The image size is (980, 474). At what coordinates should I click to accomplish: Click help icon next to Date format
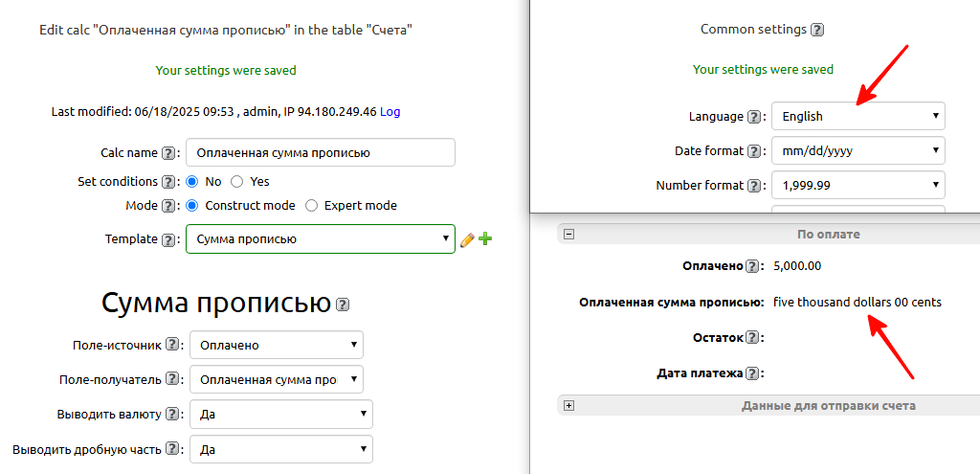click(755, 151)
